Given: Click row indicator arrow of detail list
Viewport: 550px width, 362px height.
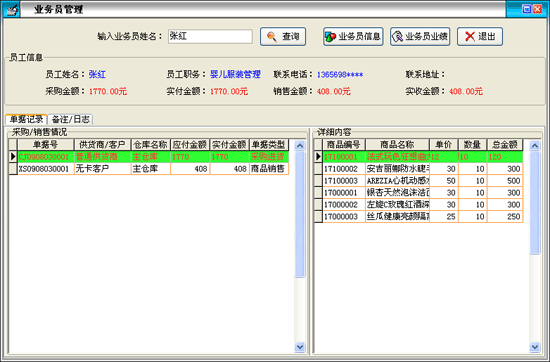Looking at the screenshot, I should pyautogui.click(x=318, y=157).
